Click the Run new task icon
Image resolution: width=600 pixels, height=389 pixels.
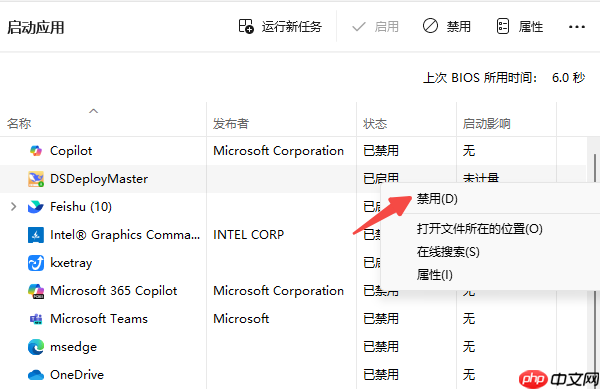click(x=246, y=26)
